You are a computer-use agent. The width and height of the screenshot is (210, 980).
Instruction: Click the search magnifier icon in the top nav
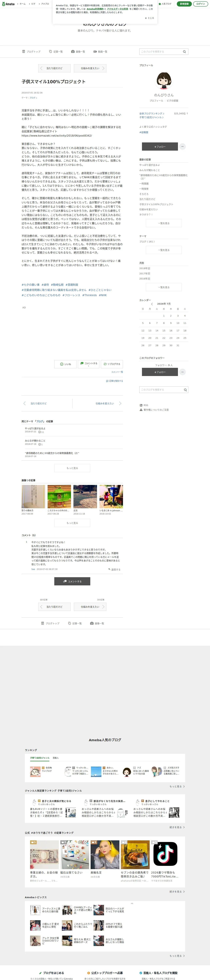click(x=184, y=52)
